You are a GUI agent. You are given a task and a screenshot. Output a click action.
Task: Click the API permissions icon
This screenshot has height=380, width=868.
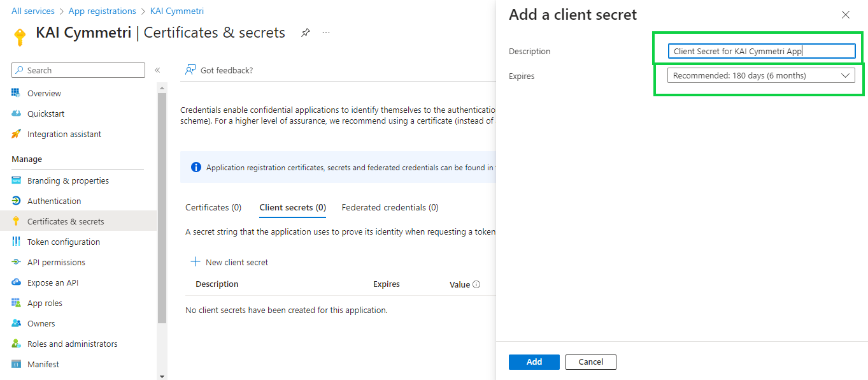pos(17,262)
